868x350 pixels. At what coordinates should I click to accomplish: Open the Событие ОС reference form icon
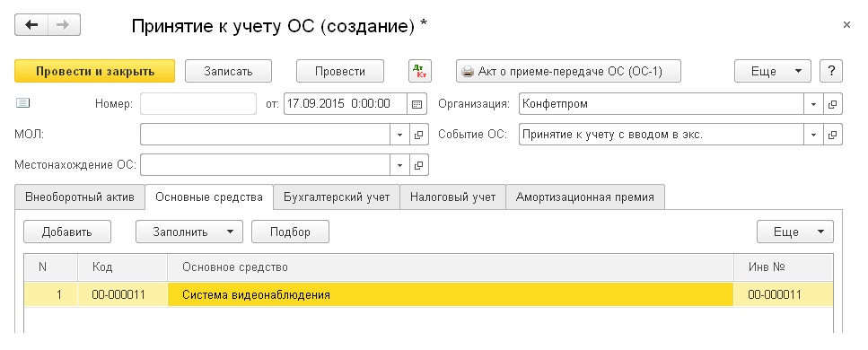(x=832, y=135)
